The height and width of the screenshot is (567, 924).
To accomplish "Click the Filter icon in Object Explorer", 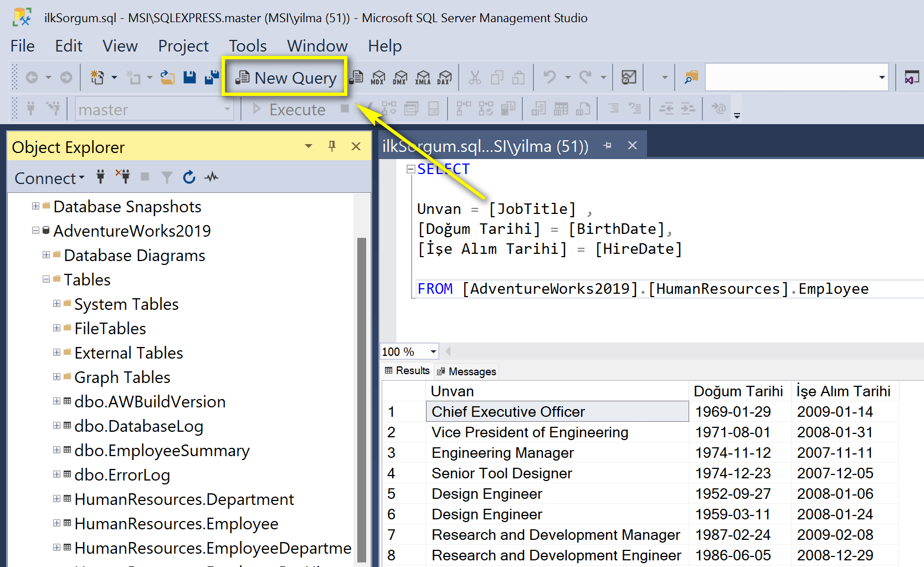I will (167, 177).
